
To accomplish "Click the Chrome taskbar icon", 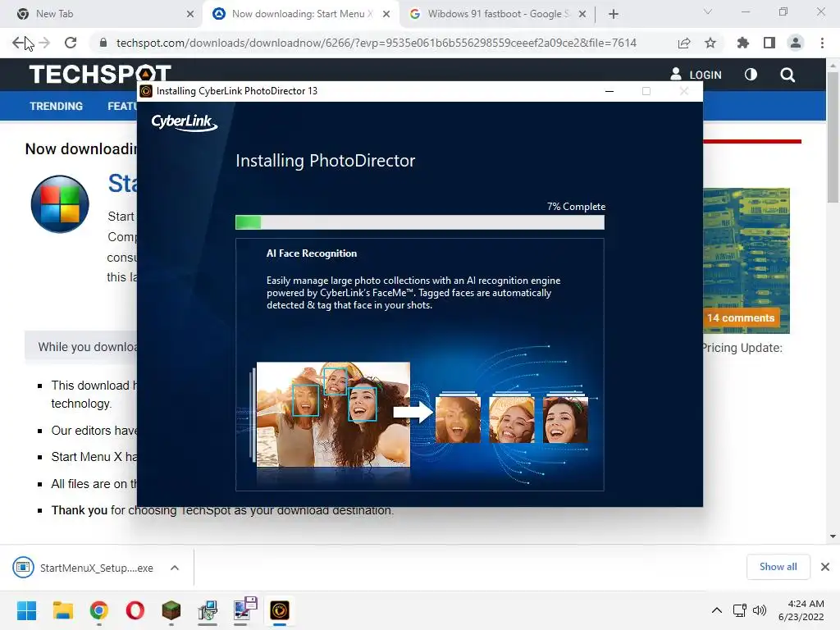I will pyautogui.click(x=99, y=610).
